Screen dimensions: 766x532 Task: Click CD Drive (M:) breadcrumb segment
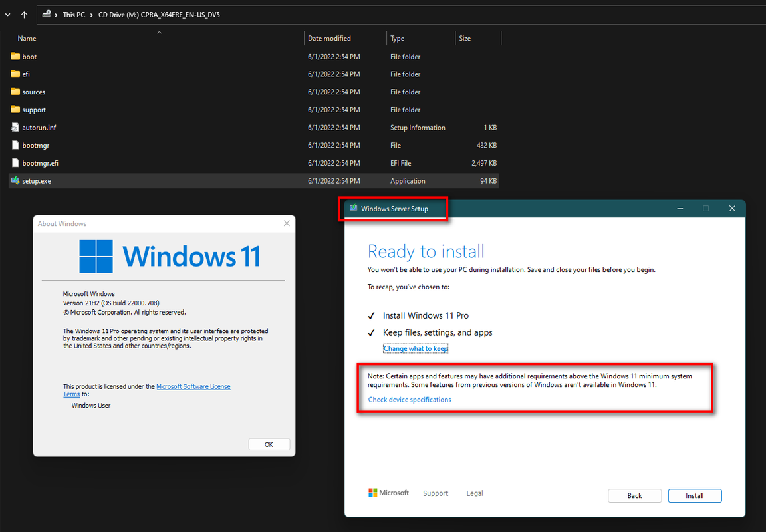tap(160, 15)
